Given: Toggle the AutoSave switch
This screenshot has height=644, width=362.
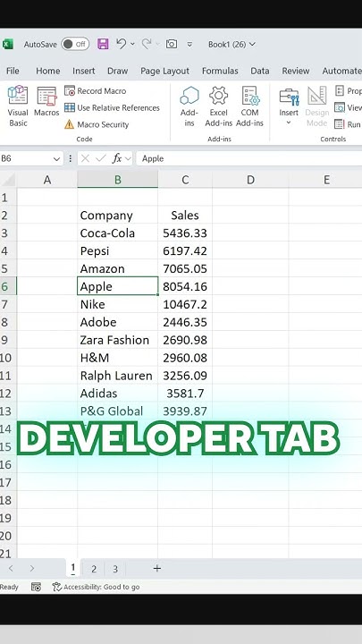Looking at the screenshot, I should (75, 44).
